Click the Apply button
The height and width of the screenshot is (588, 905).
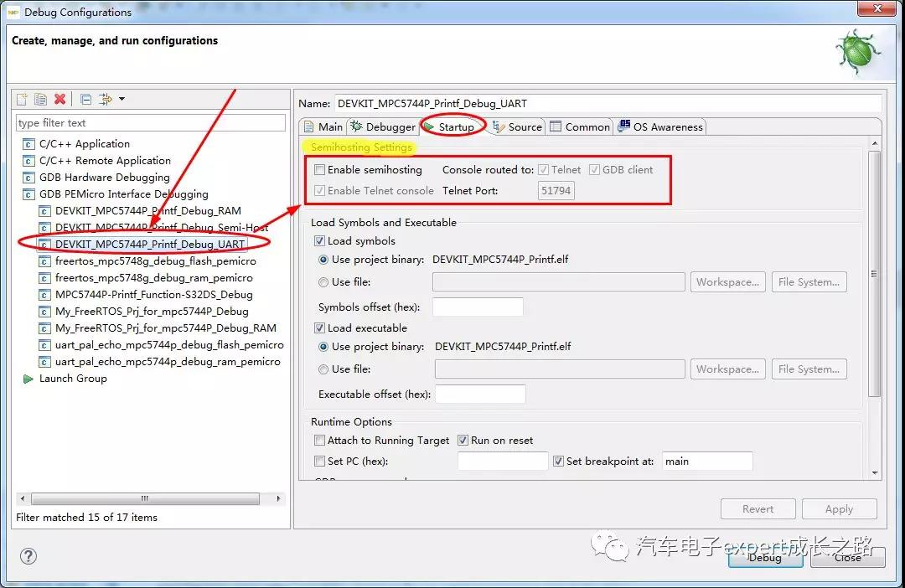(839, 509)
